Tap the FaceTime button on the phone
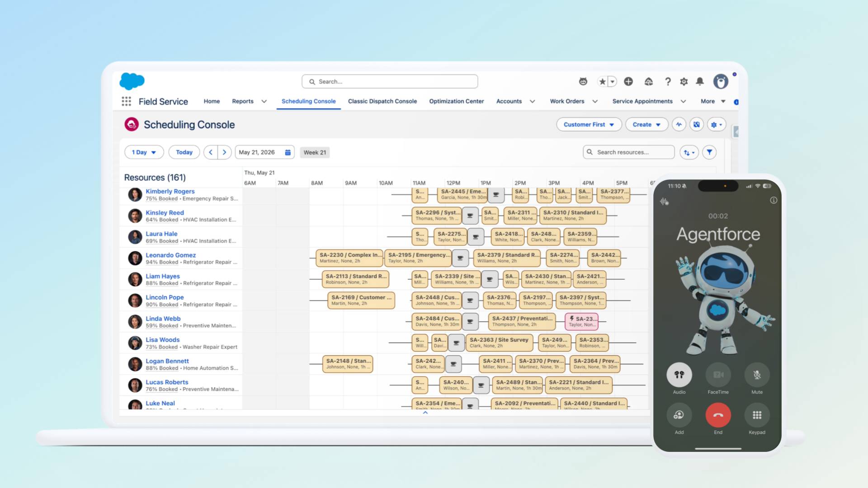The image size is (868, 488). click(x=718, y=375)
